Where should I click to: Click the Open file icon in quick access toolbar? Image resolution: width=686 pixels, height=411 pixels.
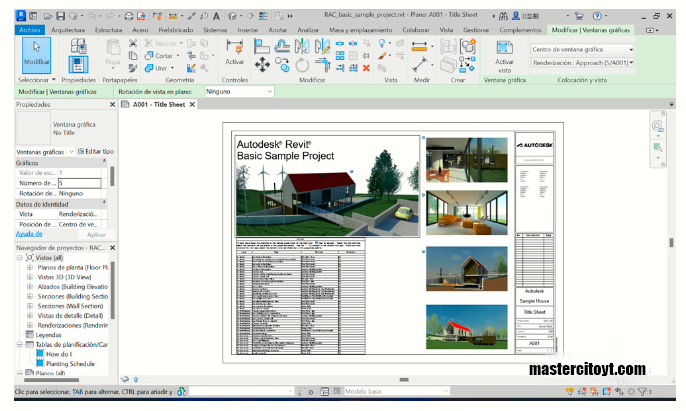tap(48, 16)
